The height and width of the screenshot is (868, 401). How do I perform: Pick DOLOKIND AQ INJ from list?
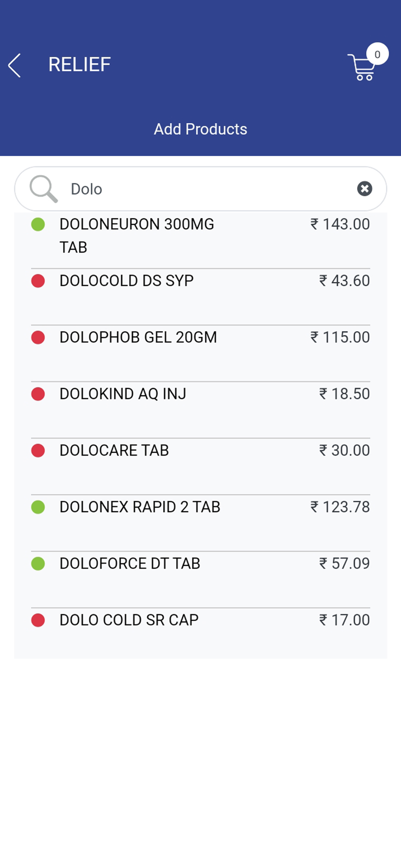click(x=123, y=394)
